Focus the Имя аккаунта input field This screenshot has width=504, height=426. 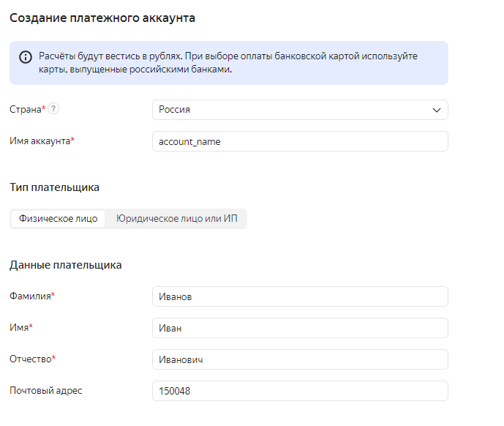pos(300,141)
